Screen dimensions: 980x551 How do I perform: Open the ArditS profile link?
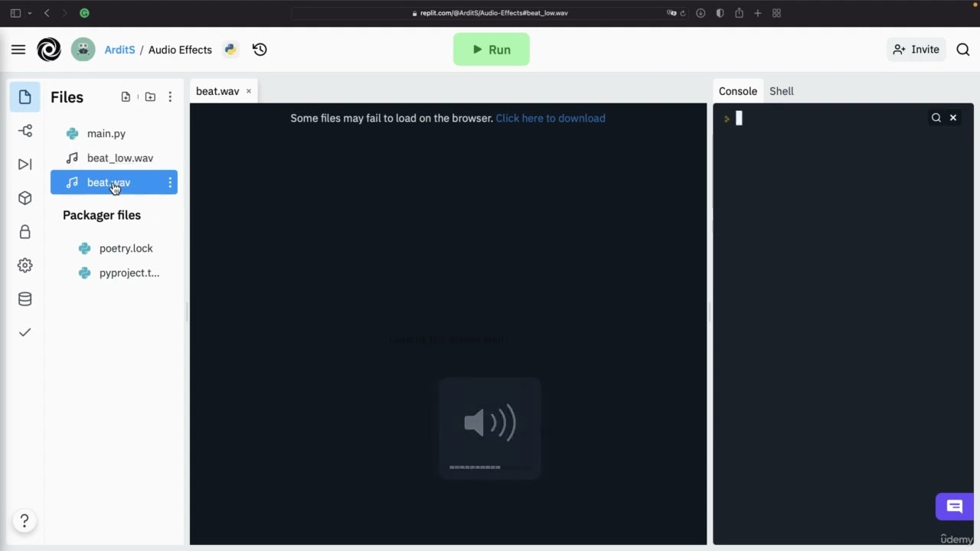(119, 50)
